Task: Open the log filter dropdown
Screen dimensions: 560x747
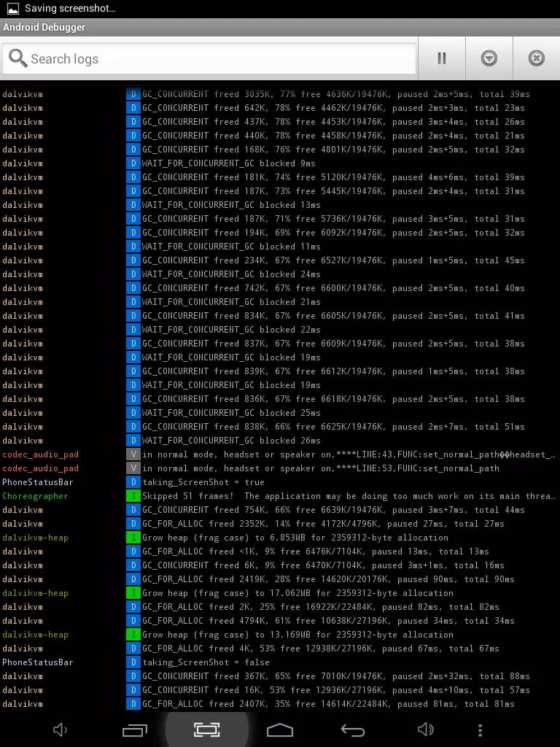Action: [x=489, y=58]
